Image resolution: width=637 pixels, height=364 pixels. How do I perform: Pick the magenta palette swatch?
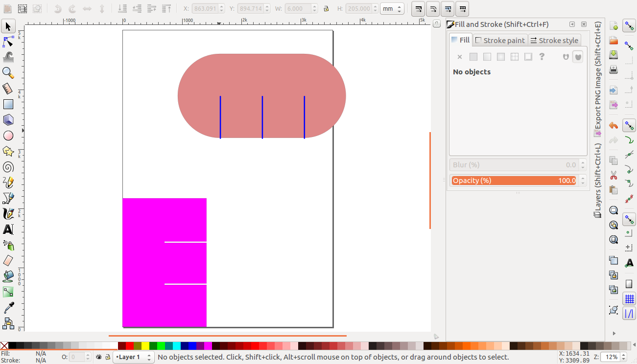208,345
